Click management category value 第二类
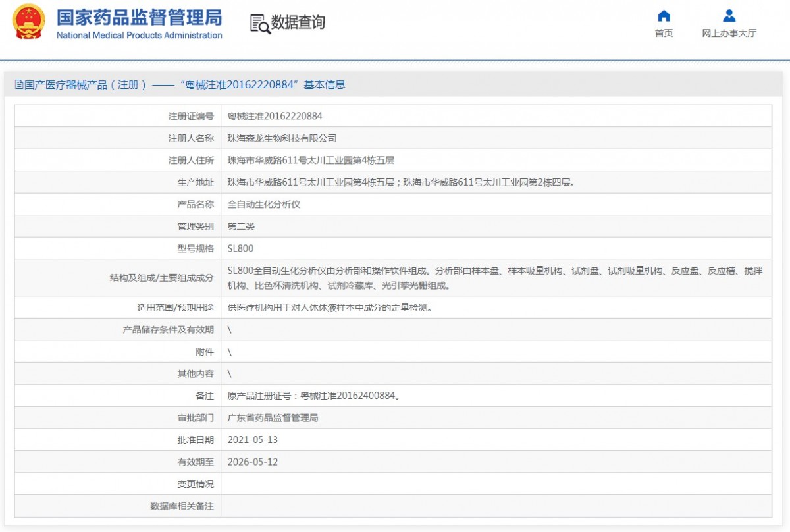The height and width of the screenshot is (532, 790). click(x=241, y=226)
